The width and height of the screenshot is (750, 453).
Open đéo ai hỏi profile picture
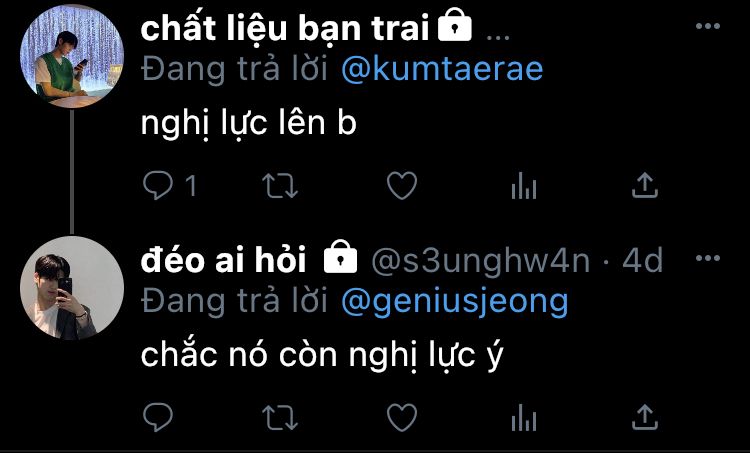72,288
